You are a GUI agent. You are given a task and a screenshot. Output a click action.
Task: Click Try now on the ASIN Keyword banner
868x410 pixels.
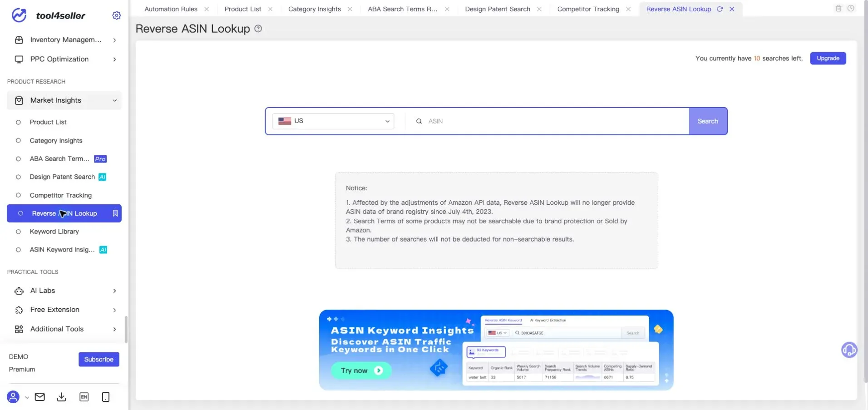[x=361, y=370]
